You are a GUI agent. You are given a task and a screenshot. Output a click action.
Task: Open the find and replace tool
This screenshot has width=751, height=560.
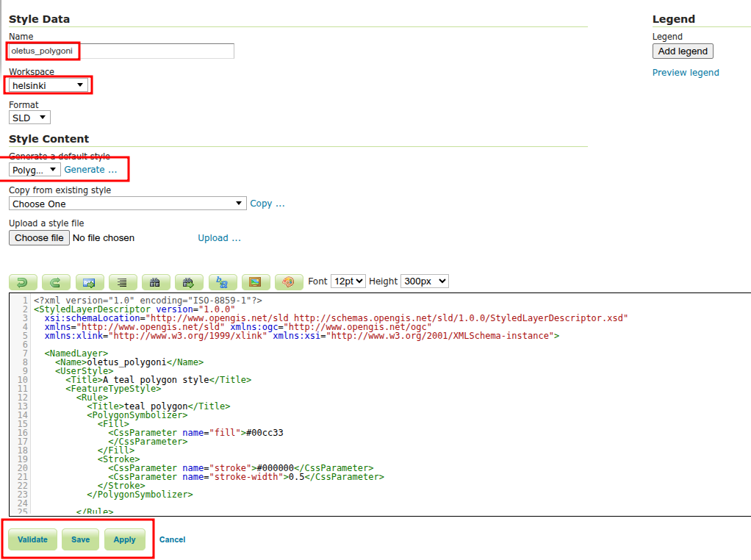point(222,282)
